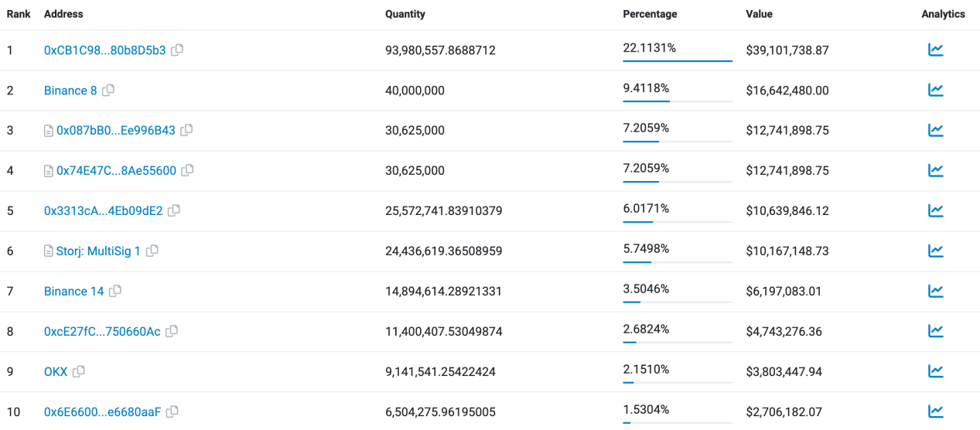Open analytics chart for OKX row
Screen dimensions: 980x430
[935, 372]
